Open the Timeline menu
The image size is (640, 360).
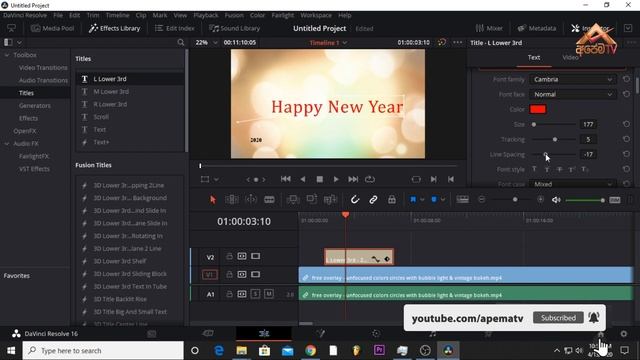tap(118, 15)
